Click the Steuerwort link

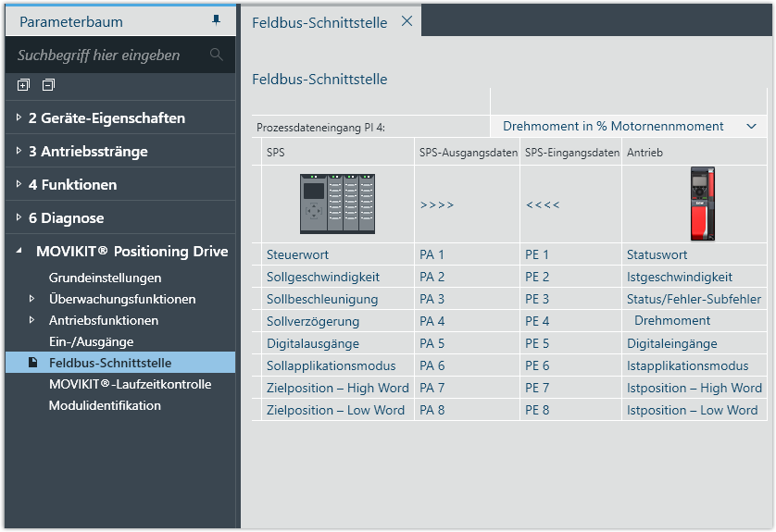pos(297,254)
